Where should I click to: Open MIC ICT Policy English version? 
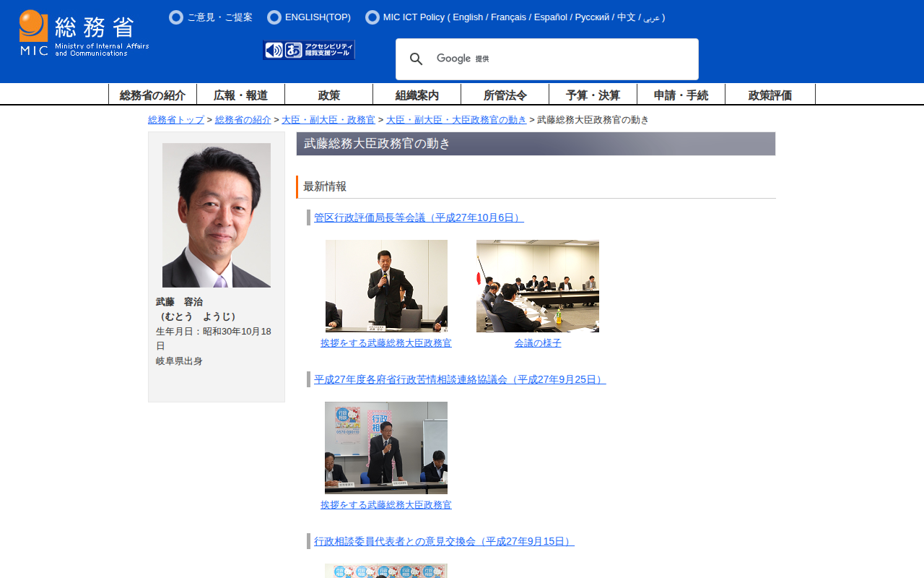(x=468, y=17)
